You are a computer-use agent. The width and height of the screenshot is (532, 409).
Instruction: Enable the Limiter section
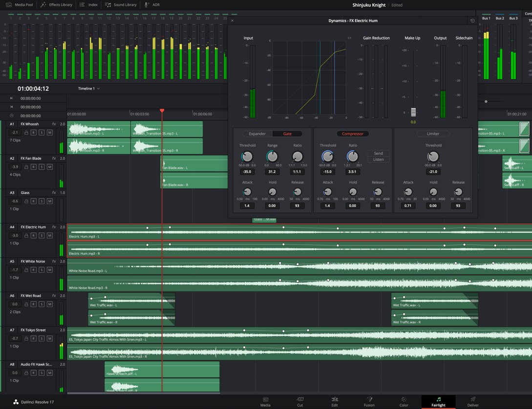coord(433,134)
